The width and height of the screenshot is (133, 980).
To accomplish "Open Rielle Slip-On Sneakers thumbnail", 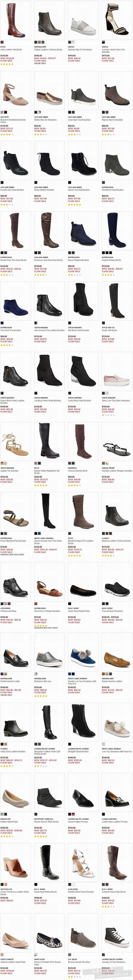I will 49,90.
